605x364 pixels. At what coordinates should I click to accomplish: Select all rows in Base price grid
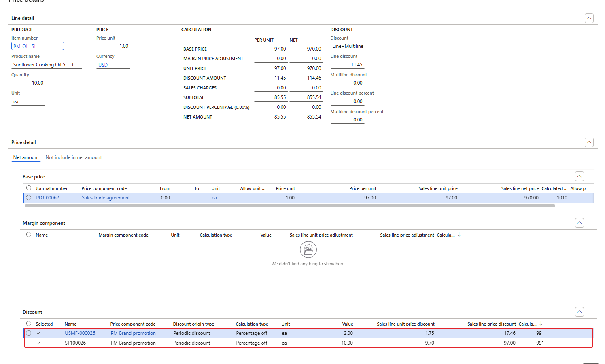click(x=29, y=188)
